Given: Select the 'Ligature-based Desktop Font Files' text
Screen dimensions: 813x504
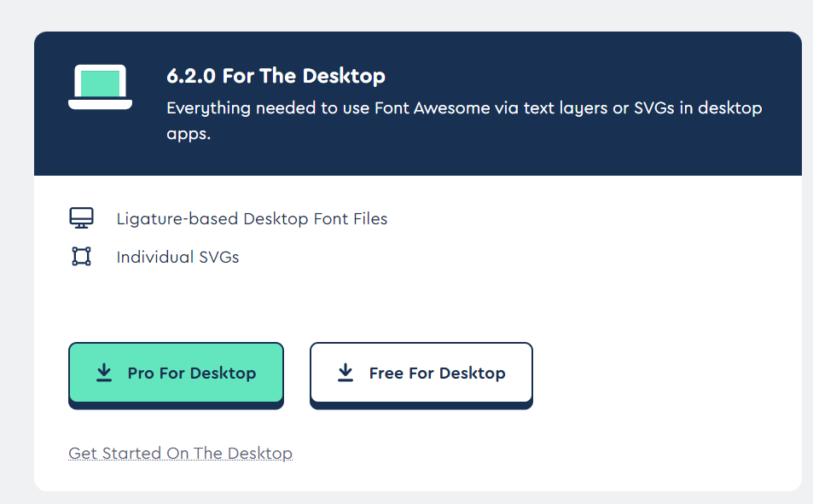Looking at the screenshot, I should coord(252,219).
